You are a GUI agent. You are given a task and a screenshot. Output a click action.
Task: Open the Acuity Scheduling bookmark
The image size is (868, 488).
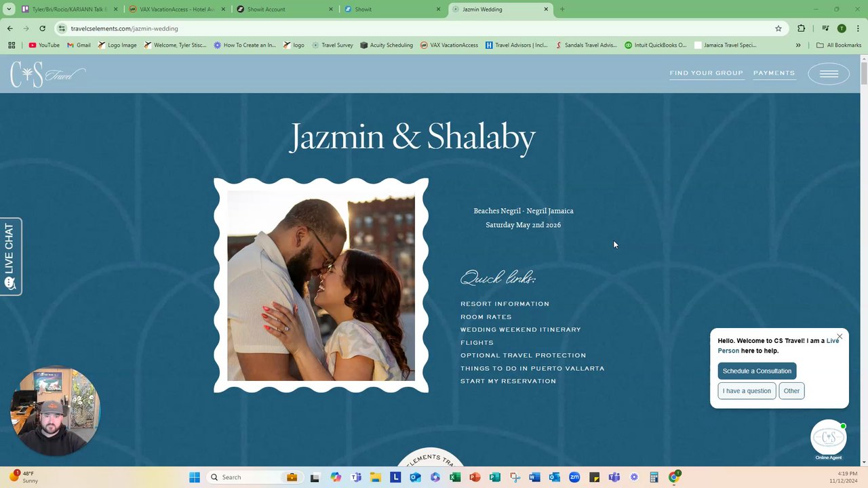387,45
